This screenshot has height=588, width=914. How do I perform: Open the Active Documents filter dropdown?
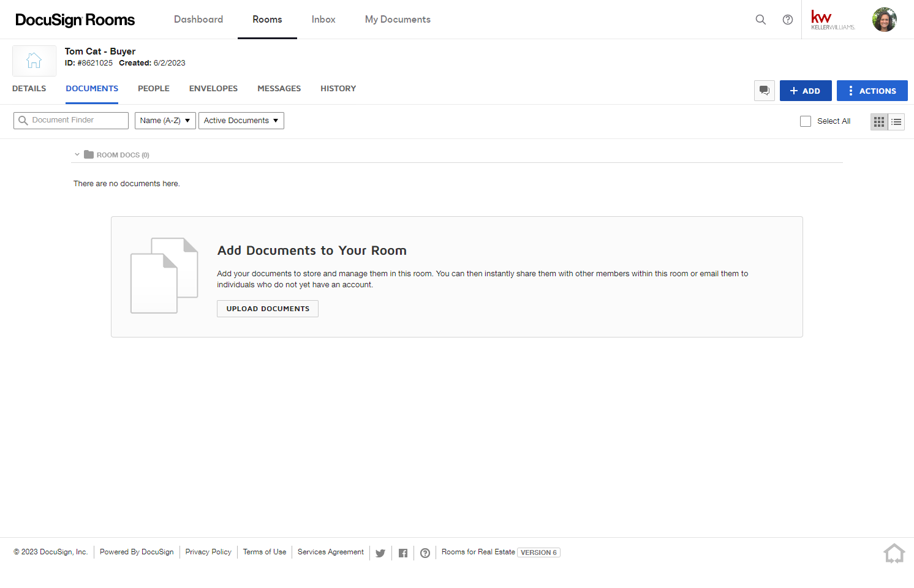[241, 121]
